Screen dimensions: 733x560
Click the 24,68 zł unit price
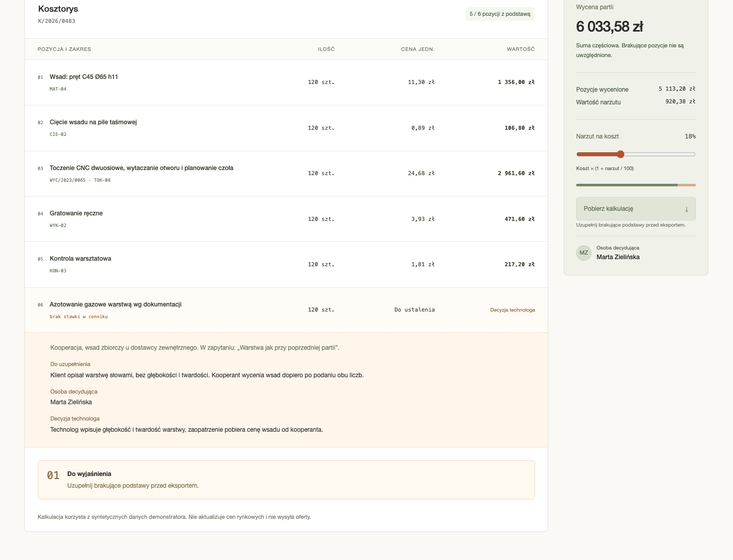[x=421, y=173]
